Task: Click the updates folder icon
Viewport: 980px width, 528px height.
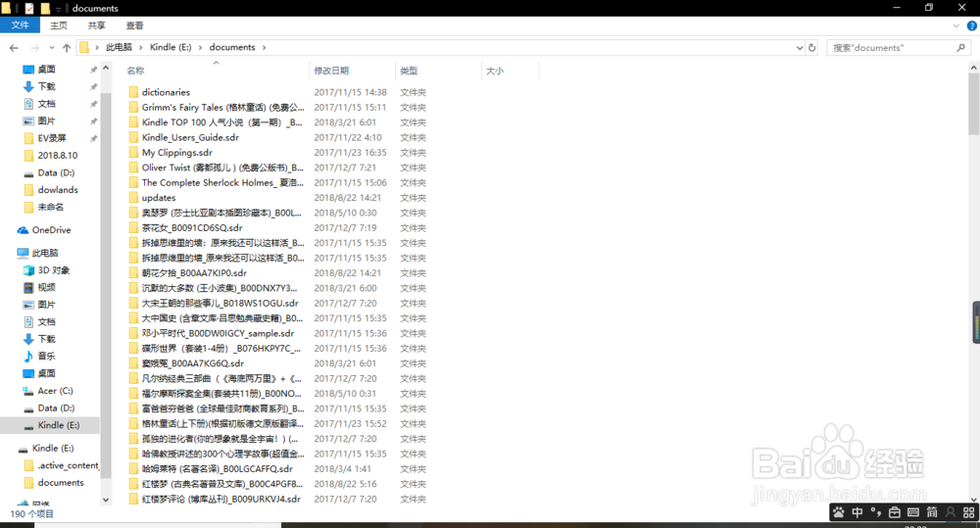Action: (133, 198)
